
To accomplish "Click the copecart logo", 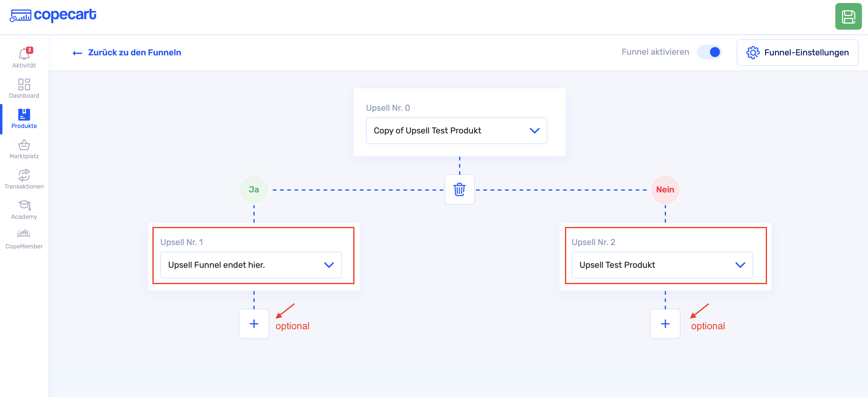I will pyautogui.click(x=53, y=15).
